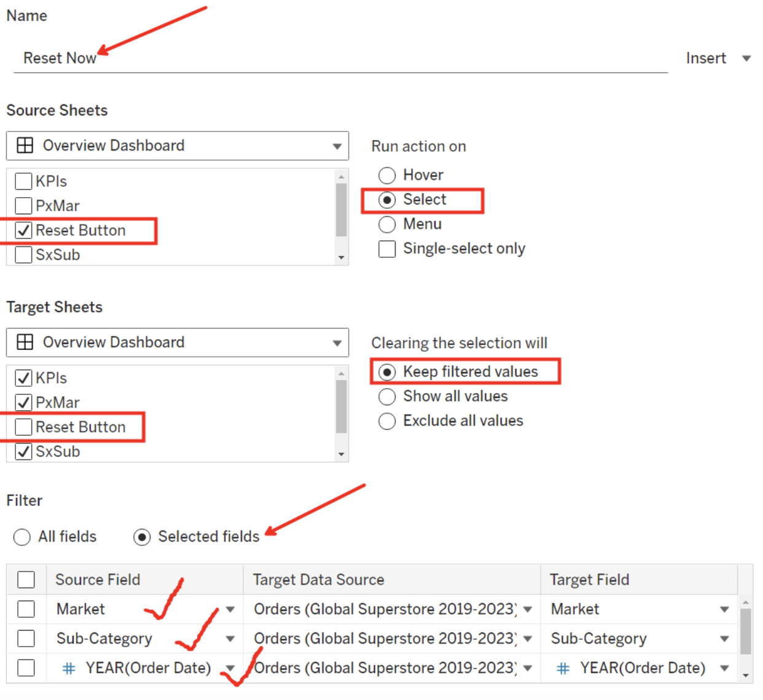Image resolution: width=763 pixels, height=700 pixels.
Task: Click the Reset Now name input field
Action: [307, 58]
